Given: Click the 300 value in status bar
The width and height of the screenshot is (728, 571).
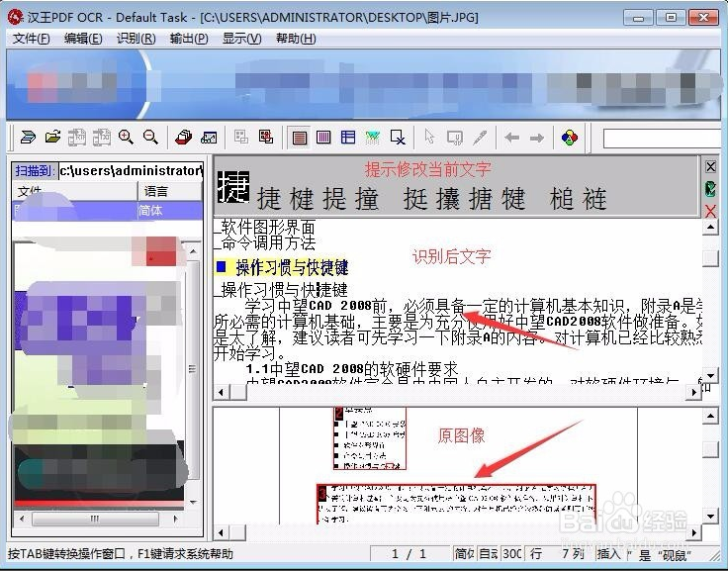Looking at the screenshot, I should [x=512, y=554].
